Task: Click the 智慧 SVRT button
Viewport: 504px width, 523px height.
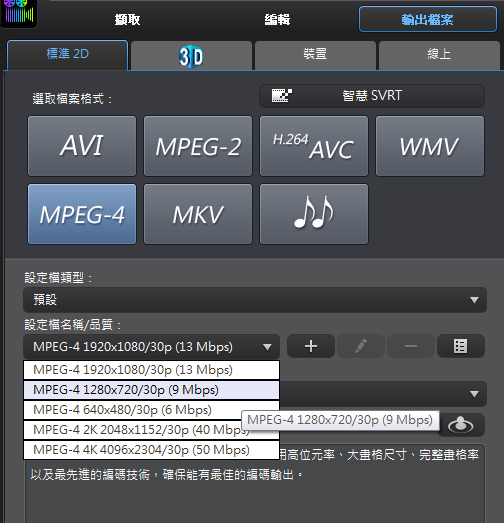Action: [x=372, y=96]
